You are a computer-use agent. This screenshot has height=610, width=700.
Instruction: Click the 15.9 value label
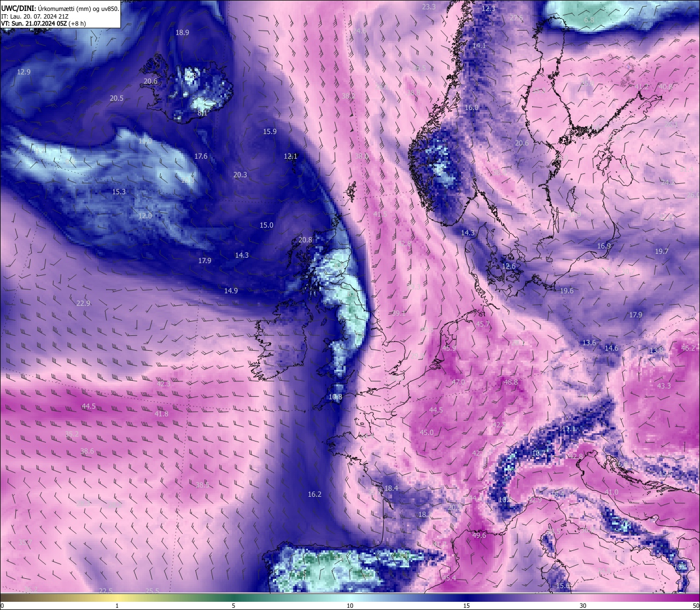(x=270, y=131)
